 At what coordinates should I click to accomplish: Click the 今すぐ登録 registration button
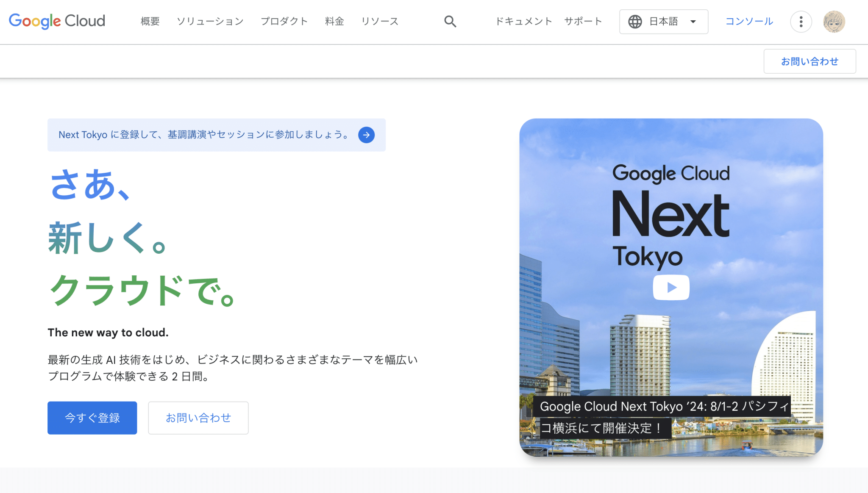click(x=92, y=418)
